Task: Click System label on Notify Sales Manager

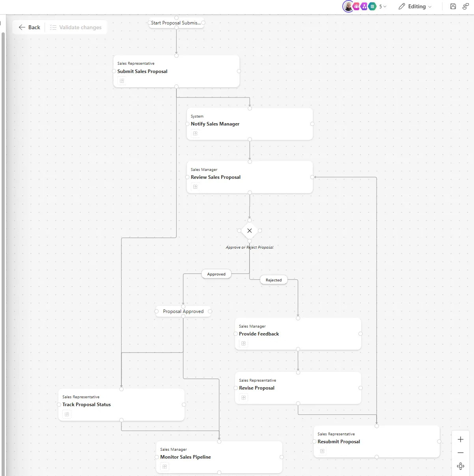Action: pos(197,116)
